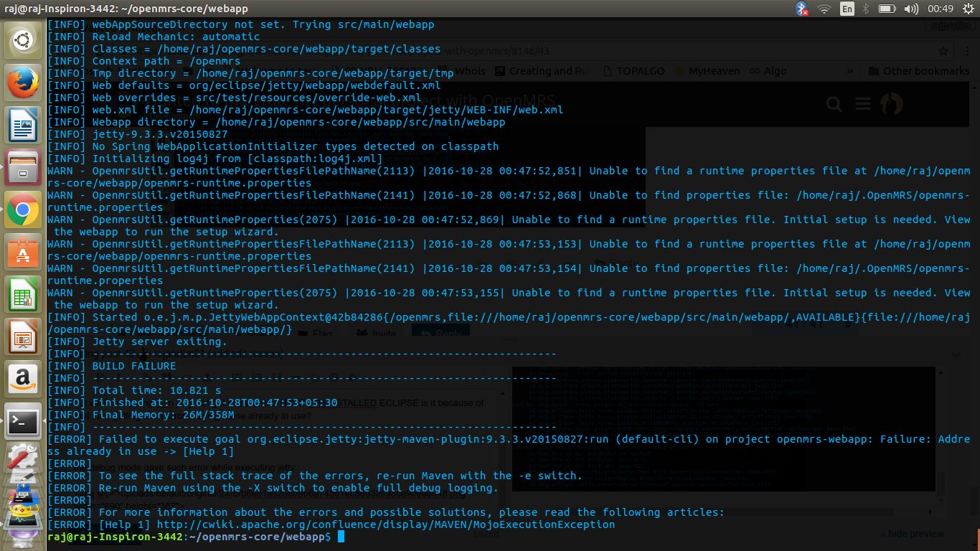980x551 pixels.
Task: Click the blue Bluetooth icon with red badge
Action: point(802,9)
